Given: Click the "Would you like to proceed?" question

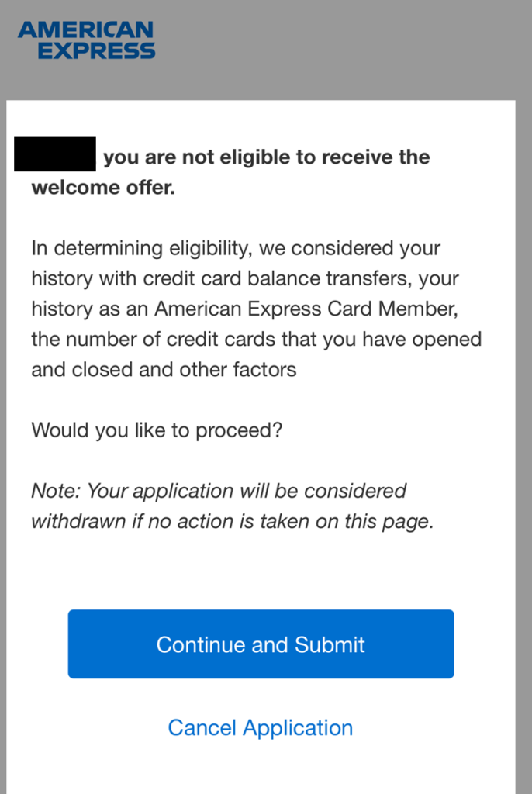Looking at the screenshot, I should pos(156,430).
